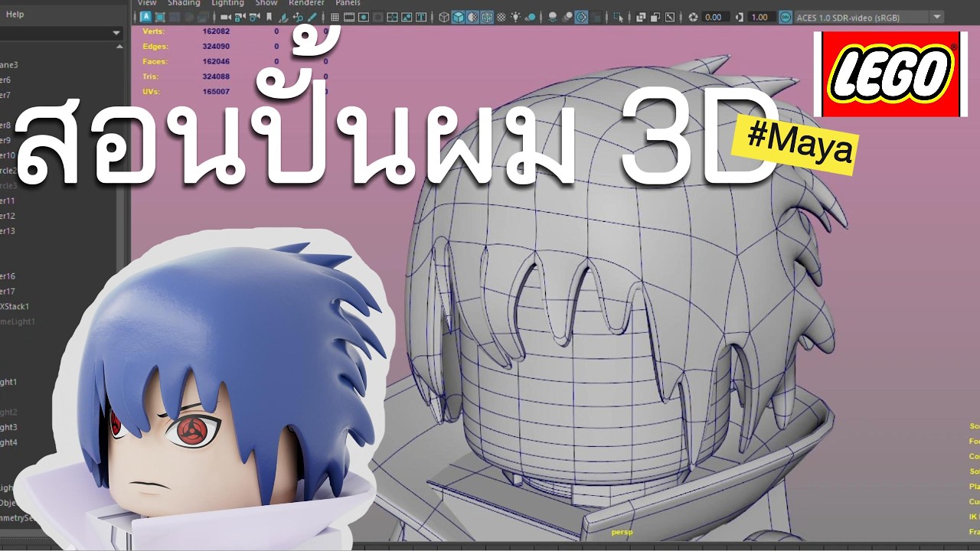Click the UVs count '165007'
980x551 pixels.
click(216, 92)
